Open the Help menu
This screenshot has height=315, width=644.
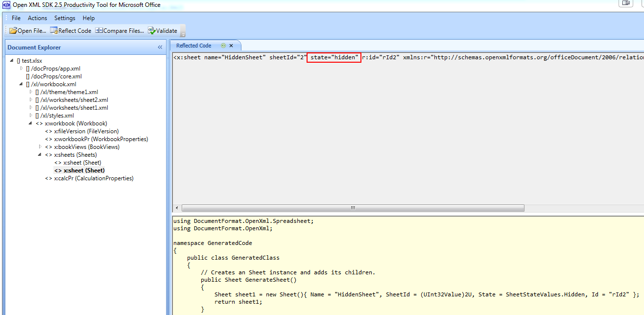coord(89,18)
